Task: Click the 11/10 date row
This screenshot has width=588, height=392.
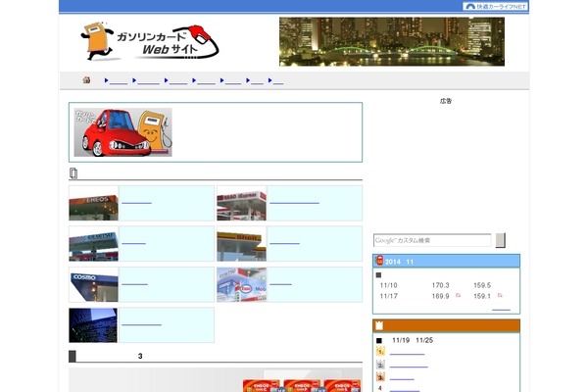Action: tap(388, 285)
